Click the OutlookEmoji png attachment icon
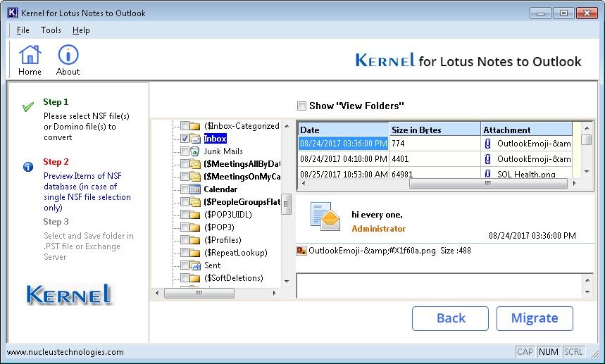The image size is (605, 364). coord(301,251)
